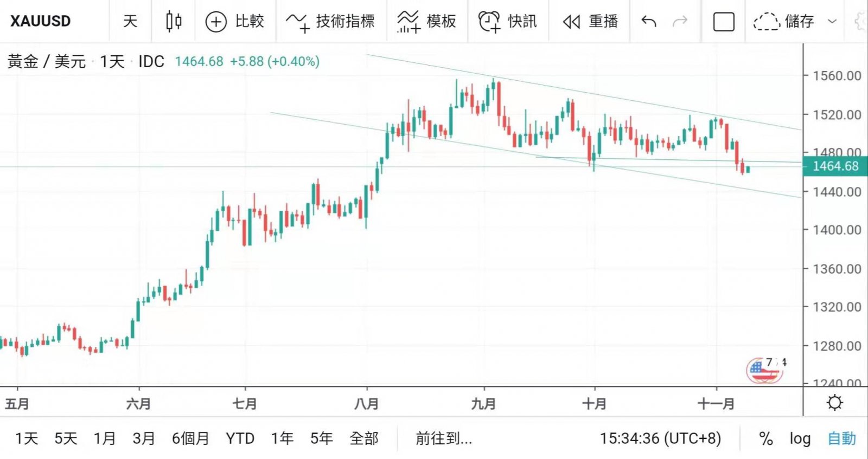Toggle percent (%) scale mode
868x459 pixels.
[x=766, y=438]
